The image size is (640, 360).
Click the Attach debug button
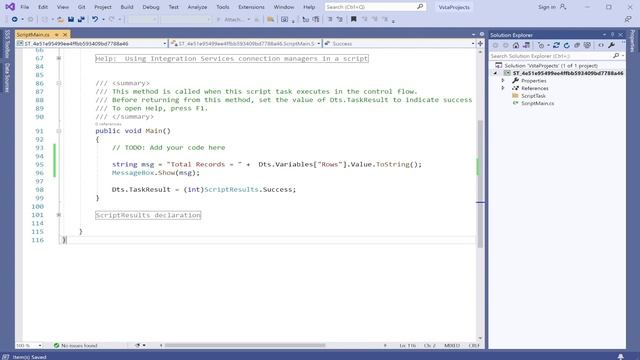click(233, 19)
